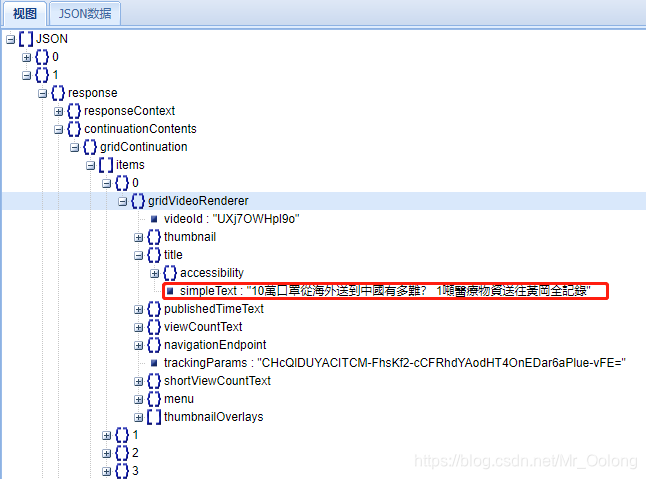Select the publishedTimeText label

pyautogui.click(x=214, y=308)
